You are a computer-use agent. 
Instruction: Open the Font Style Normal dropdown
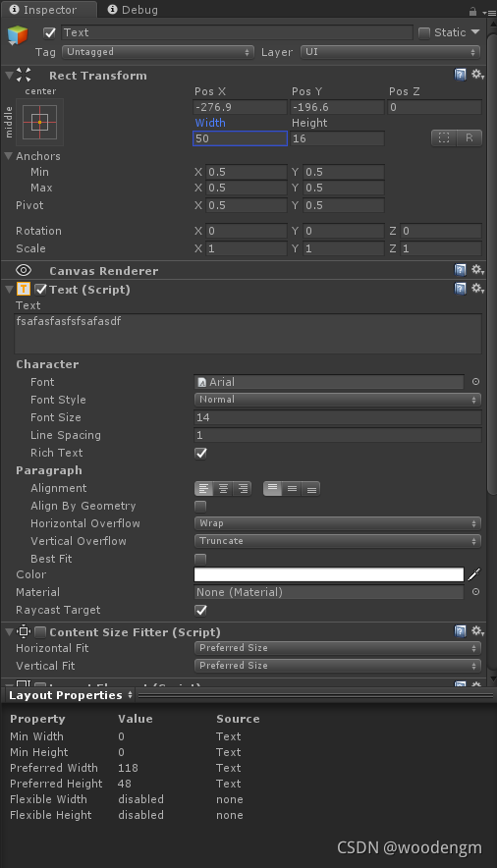338,399
